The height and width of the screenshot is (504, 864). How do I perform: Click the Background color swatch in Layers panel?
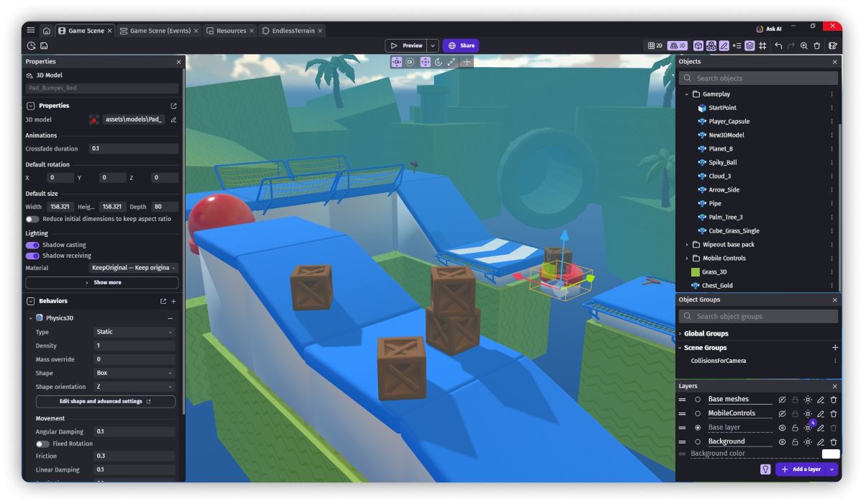tap(832, 453)
